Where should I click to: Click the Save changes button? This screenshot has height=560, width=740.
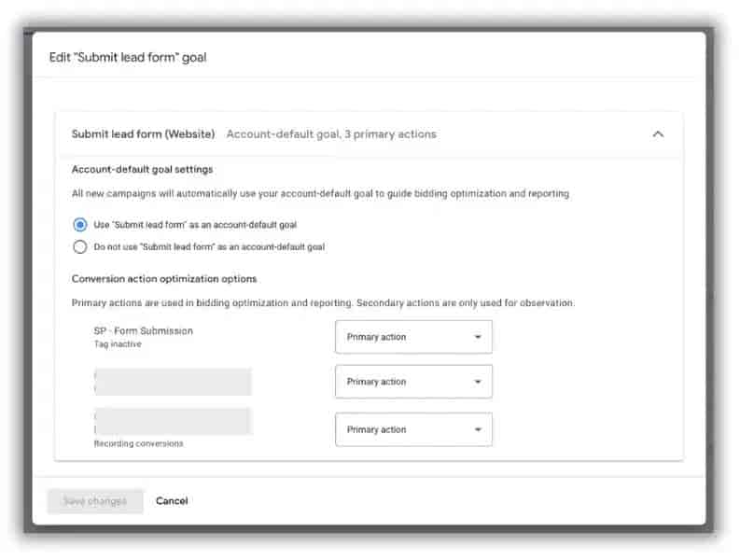(95, 501)
